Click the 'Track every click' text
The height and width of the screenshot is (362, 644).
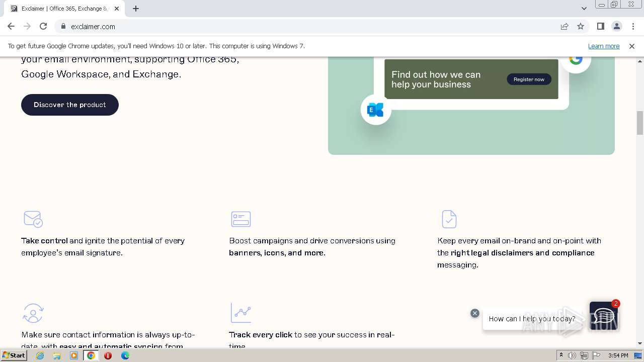(x=261, y=335)
